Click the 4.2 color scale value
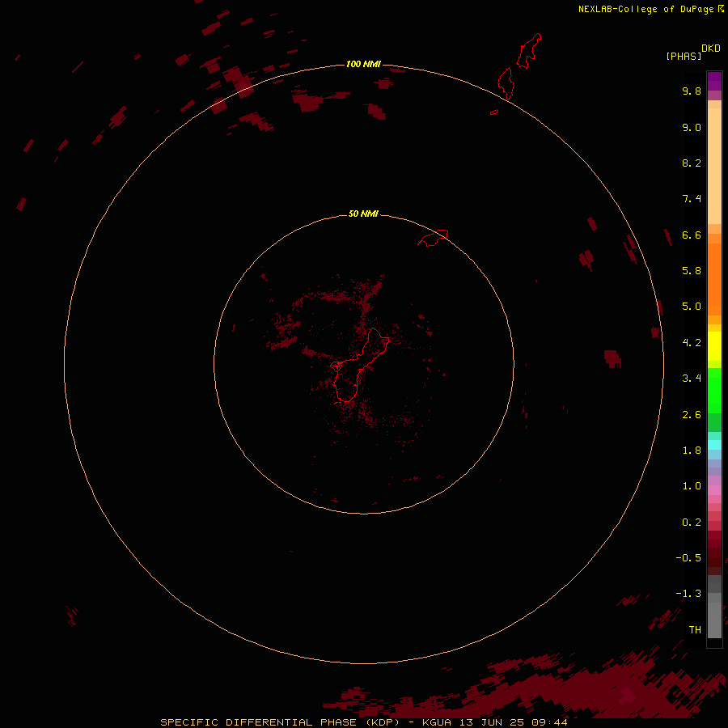 click(x=692, y=343)
